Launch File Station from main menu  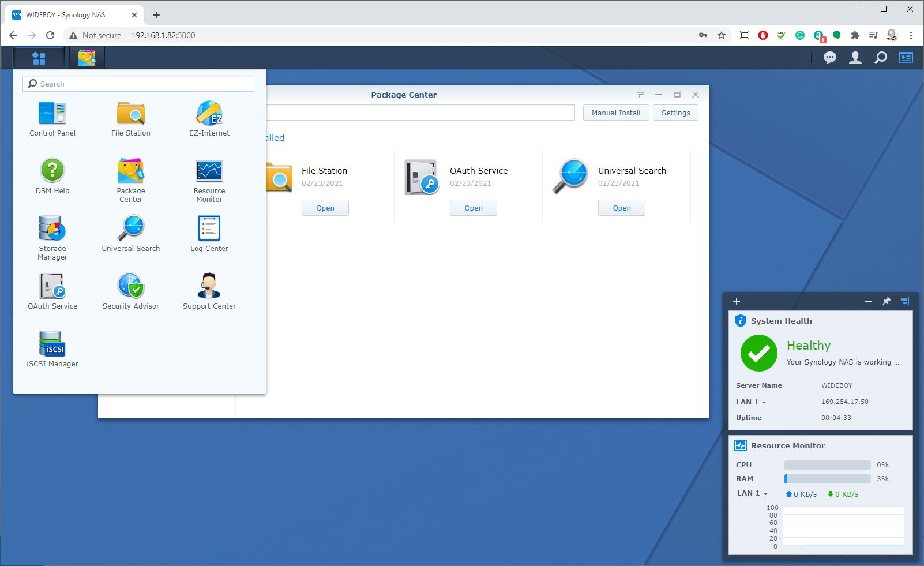pos(131,119)
